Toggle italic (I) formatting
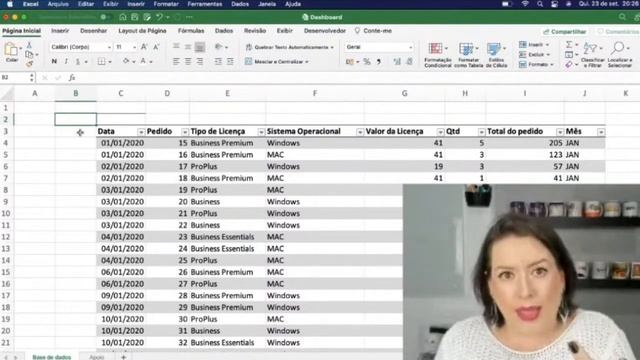The height and width of the screenshot is (360, 640). (x=66, y=61)
